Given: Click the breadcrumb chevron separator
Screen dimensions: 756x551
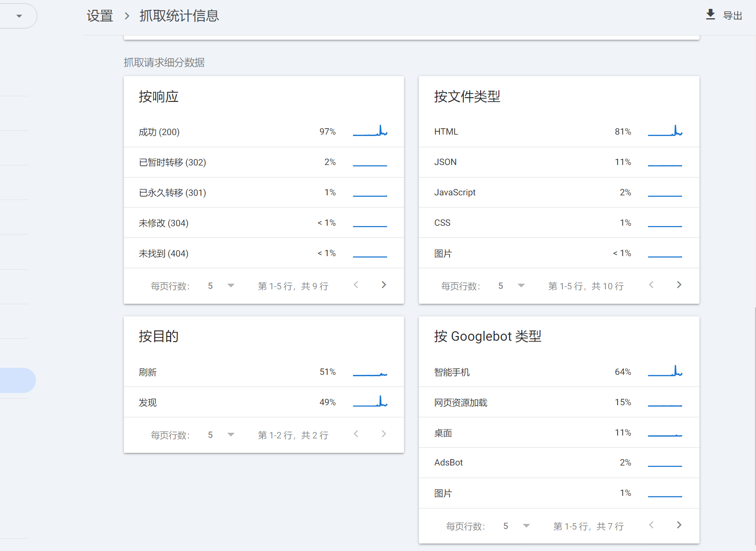Looking at the screenshot, I should (127, 16).
